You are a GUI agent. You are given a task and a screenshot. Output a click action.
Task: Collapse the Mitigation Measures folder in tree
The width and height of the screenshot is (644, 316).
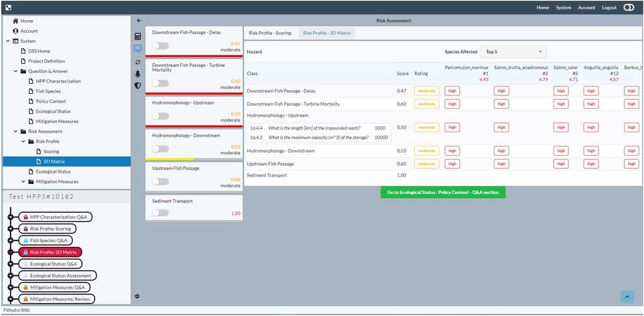point(23,182)
